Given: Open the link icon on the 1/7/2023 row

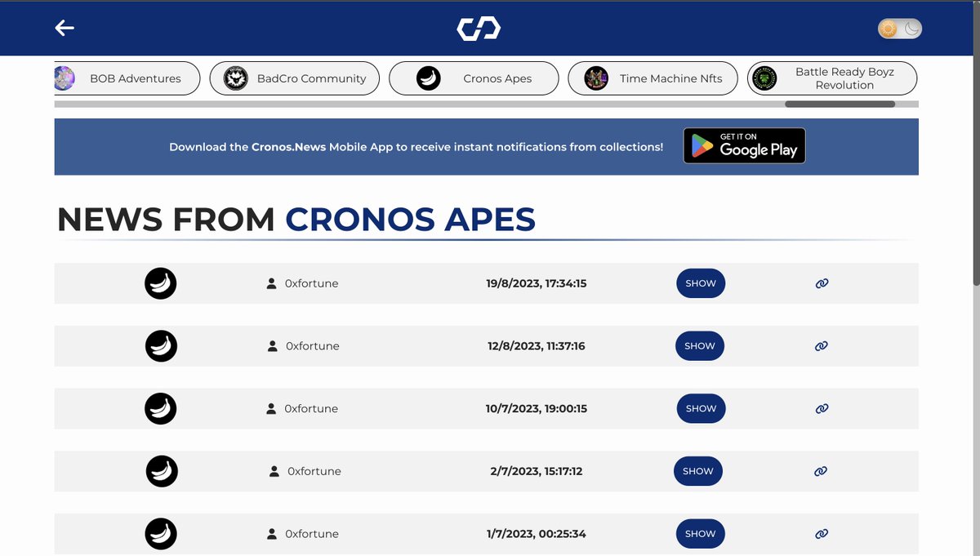Looking at the screenshot, I should pos(821,533).
